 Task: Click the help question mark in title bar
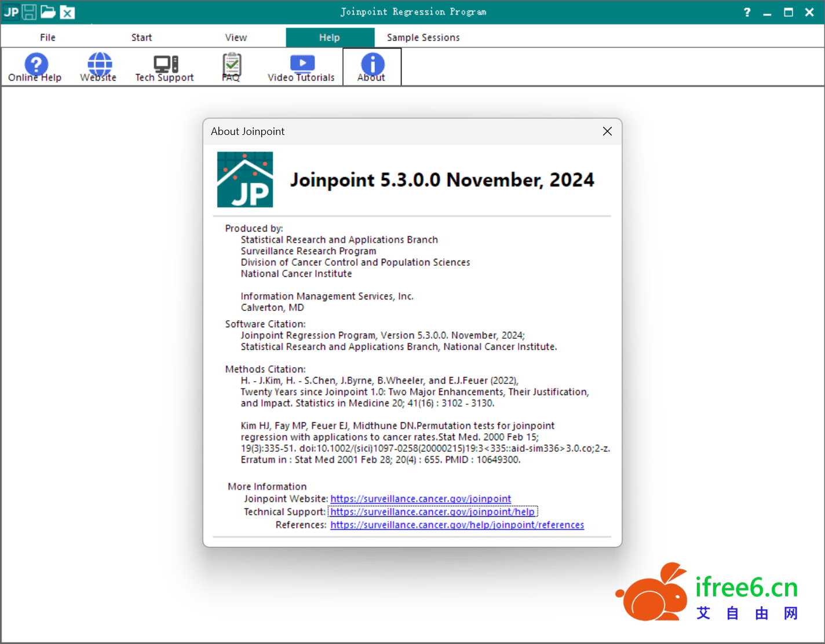[747, 12]
